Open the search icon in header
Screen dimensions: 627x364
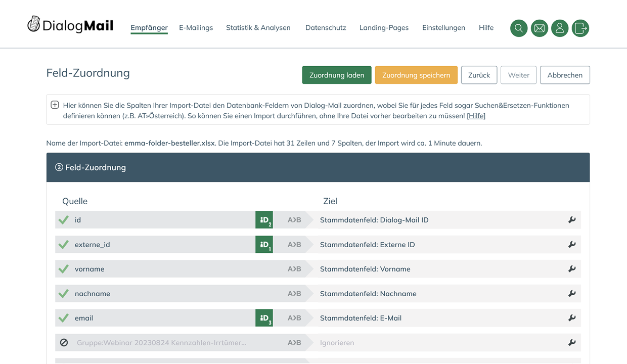coord(519,28)
